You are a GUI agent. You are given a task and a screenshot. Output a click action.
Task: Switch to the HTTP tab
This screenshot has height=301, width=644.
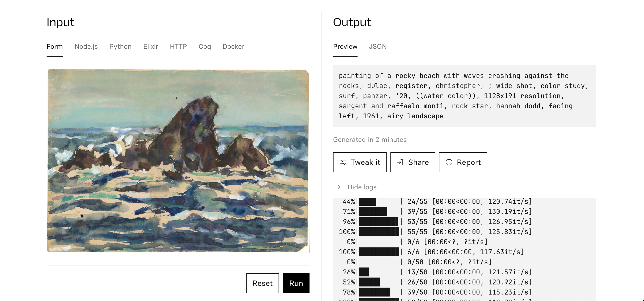178,47
